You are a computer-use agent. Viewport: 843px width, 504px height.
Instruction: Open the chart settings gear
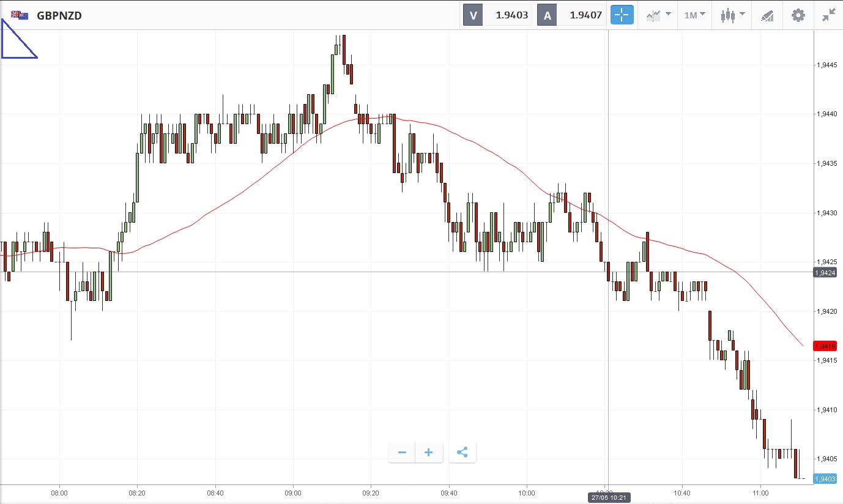pyautogui.click(x=798, y=15)
